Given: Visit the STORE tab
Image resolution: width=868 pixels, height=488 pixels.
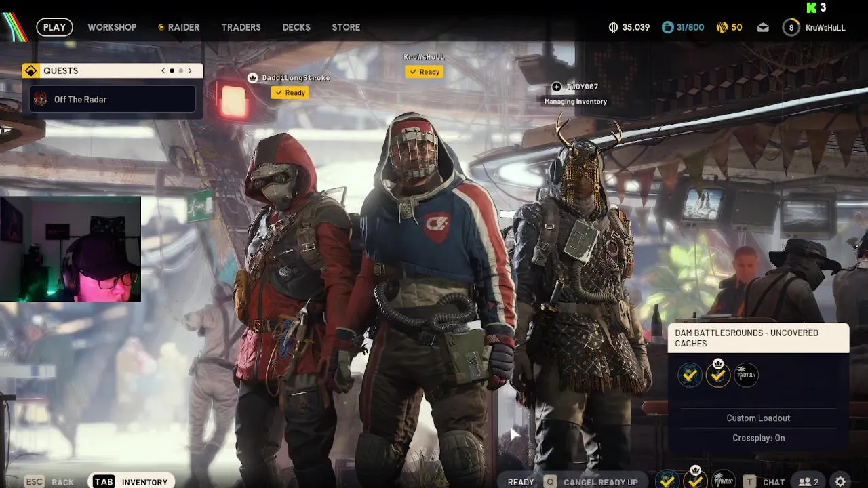Looking at the screenshot, I should pos(346,27).
